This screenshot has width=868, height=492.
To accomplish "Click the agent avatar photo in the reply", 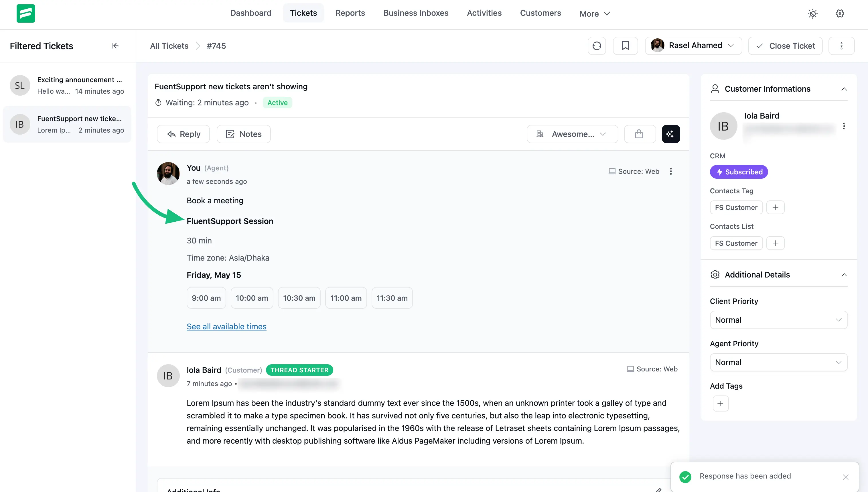I will [168, 173].
